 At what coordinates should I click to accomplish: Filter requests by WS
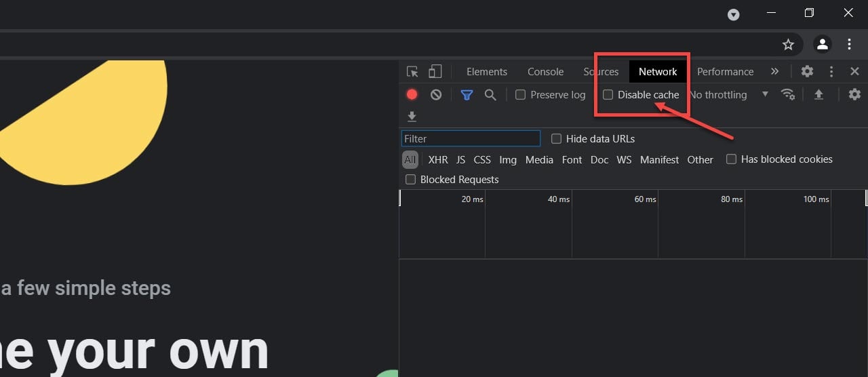tap(624, 160)
